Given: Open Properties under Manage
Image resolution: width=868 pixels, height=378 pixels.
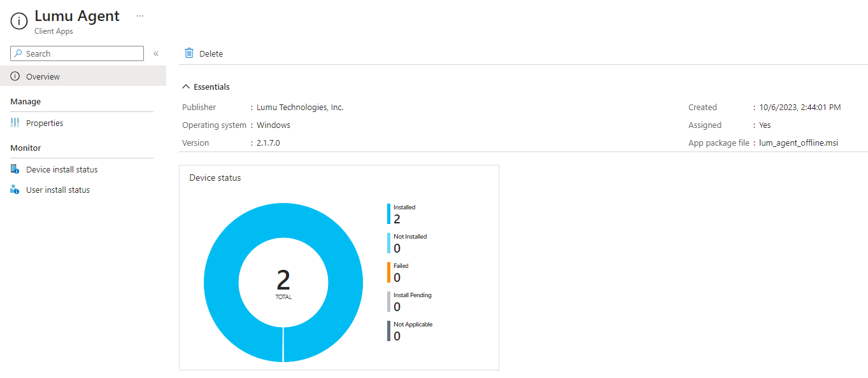Looking at the screenshot, I should tap(45, 123).
